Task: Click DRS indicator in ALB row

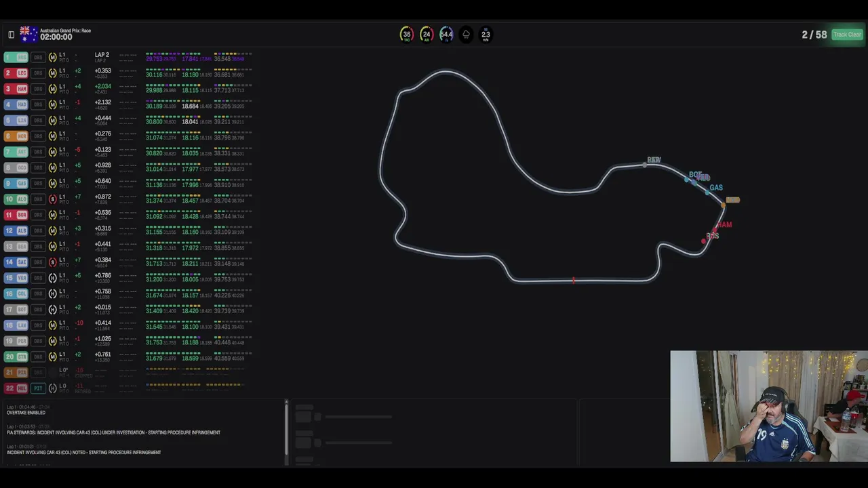Action: (x=38, y=230)
